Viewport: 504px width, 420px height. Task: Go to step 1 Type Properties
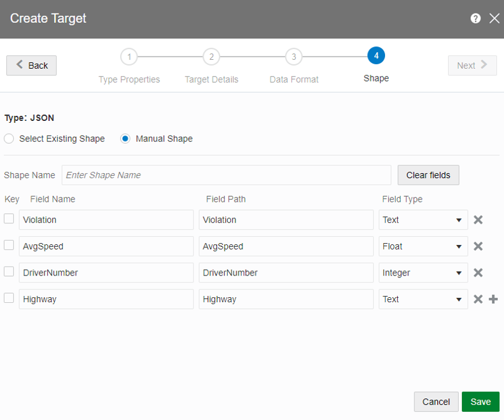click(x=129, y=57)
